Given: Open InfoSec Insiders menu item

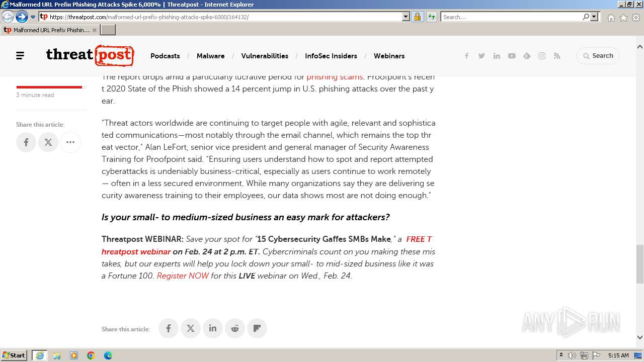Looking at the screenshot, I should click(331, 56).
